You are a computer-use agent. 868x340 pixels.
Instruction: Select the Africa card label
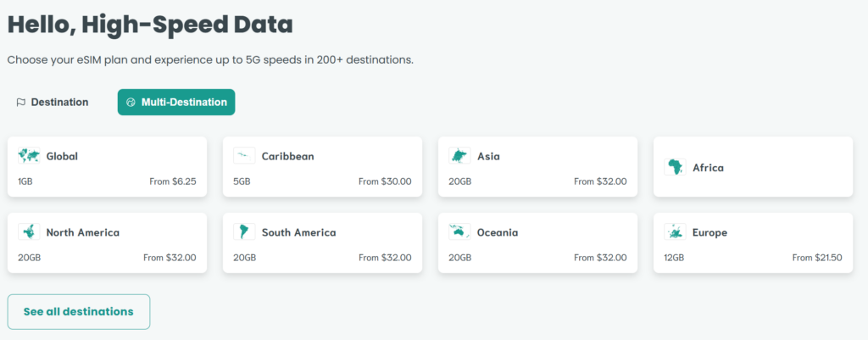pos(708,168)
